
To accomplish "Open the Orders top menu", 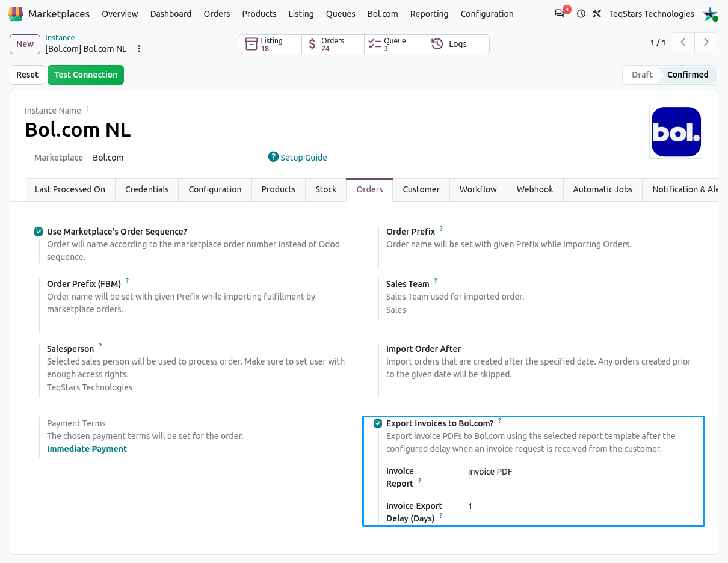I will [x=217, y=13].
